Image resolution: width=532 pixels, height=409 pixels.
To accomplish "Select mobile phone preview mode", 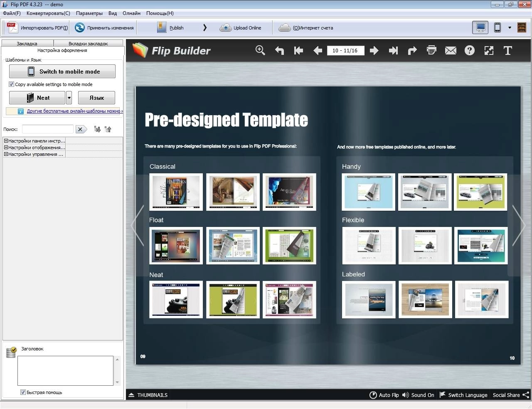I will pyautogui.click(x=497, y=28).
